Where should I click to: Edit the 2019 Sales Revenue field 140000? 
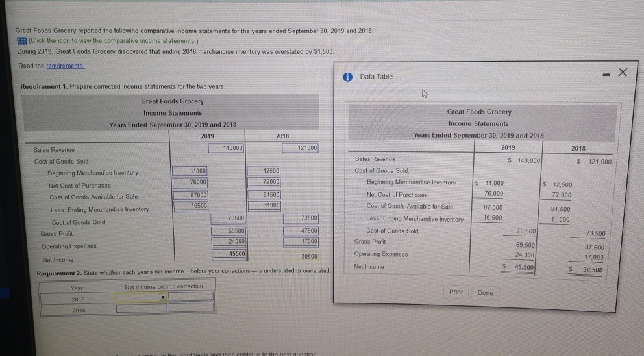coord(227,147)
